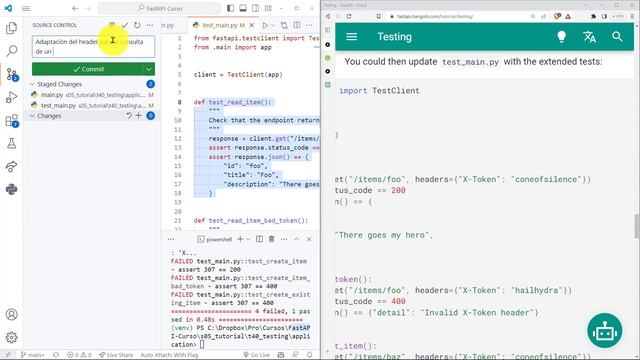Open Source Control more actions ellipsis

(150, 25)
